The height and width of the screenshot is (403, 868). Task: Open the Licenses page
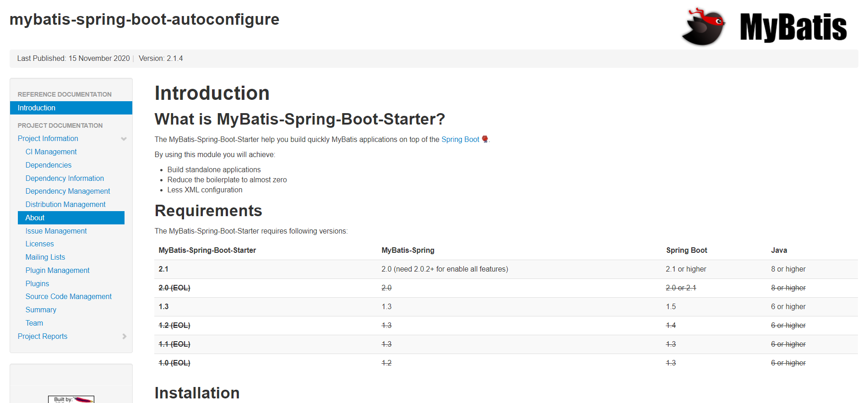[x=40, y=244]
